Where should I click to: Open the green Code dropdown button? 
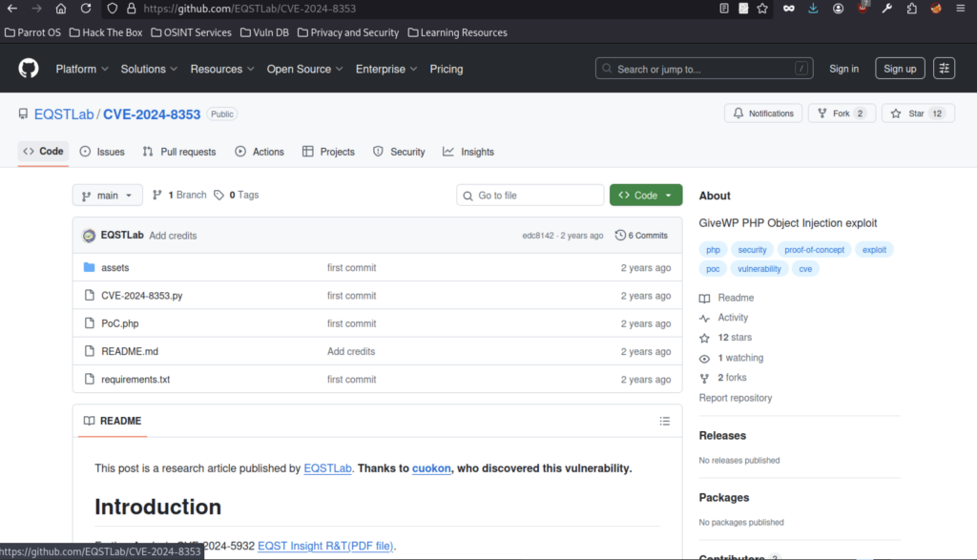645,196
